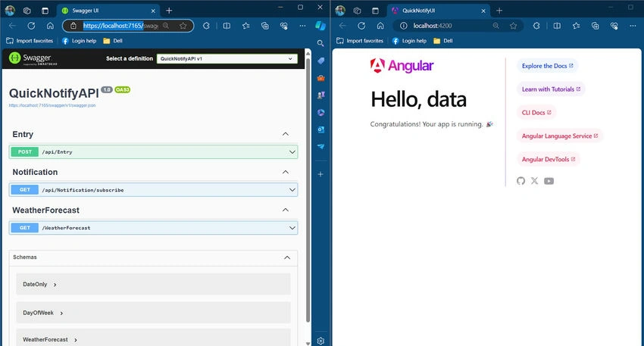The height and width of the screenshot is (346, 644).
Task: Open Outlook icon in Edge sidebar
Action: pos(320,129)
